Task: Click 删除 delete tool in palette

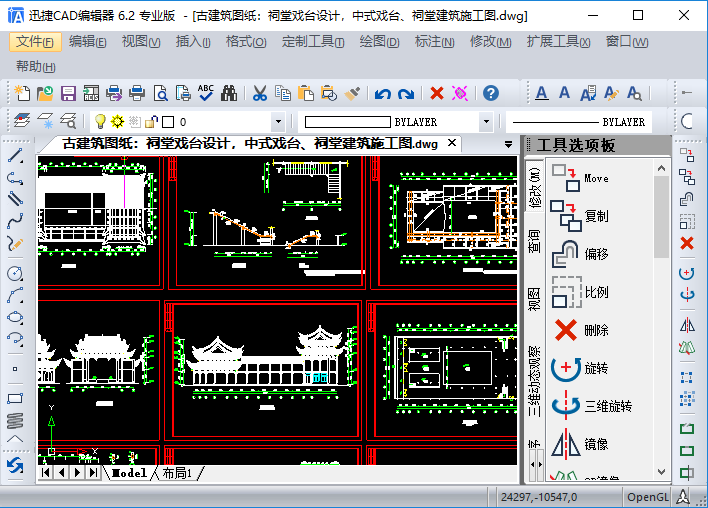Action: click(582, 330)
